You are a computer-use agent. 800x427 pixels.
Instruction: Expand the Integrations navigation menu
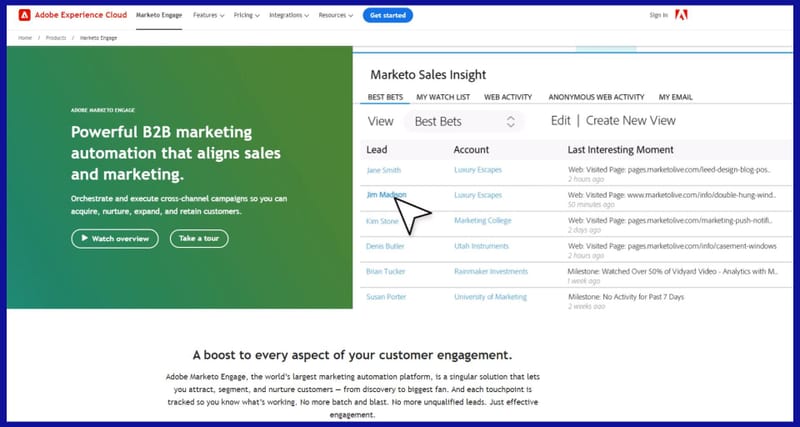291,16
